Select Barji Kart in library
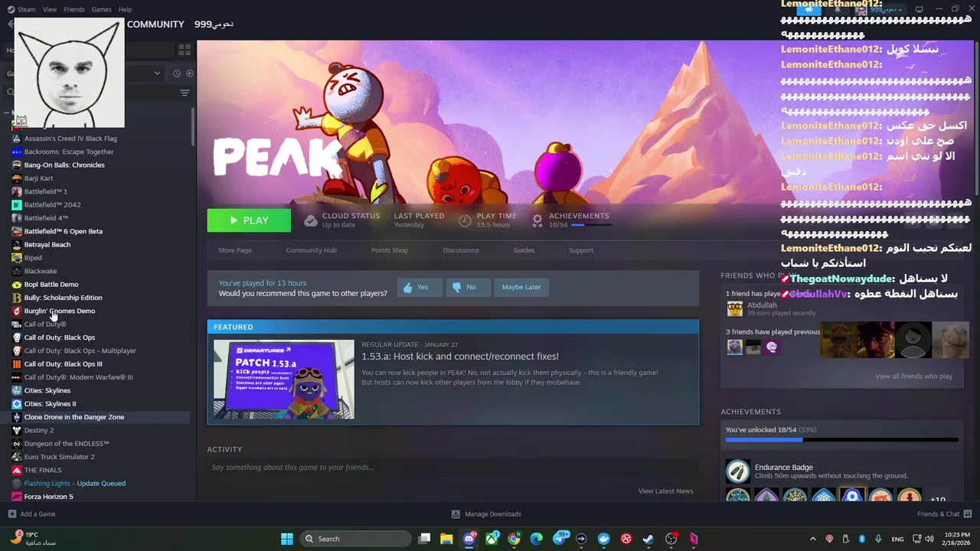This screenshot has width=980, height=551. click(x=38, y=178)
